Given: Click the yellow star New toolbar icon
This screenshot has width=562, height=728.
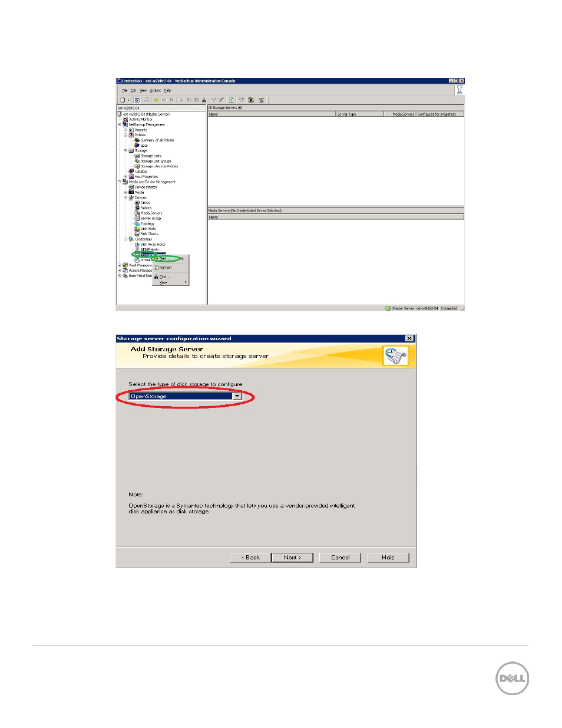Looking at the screenshot, I should point(157,100).
